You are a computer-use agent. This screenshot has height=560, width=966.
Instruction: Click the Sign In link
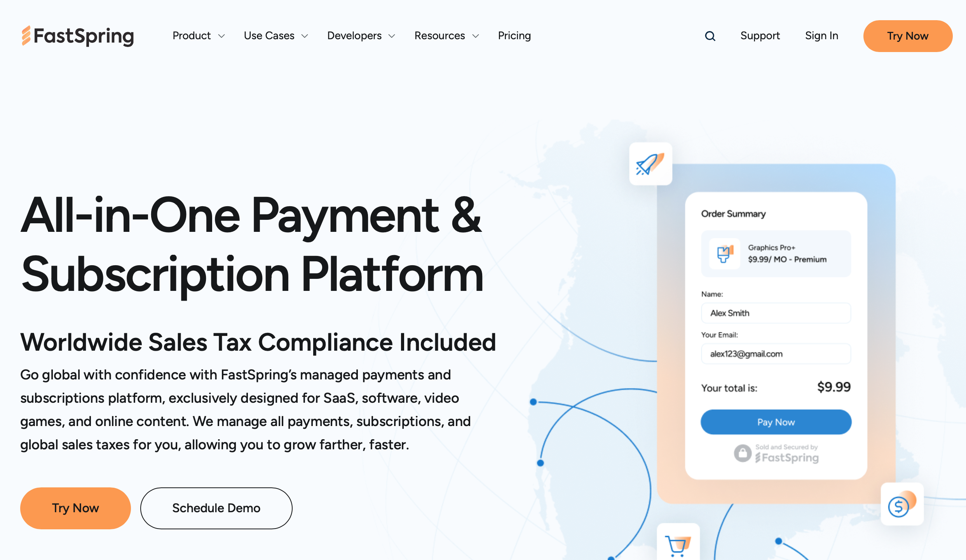coord(821,36)
